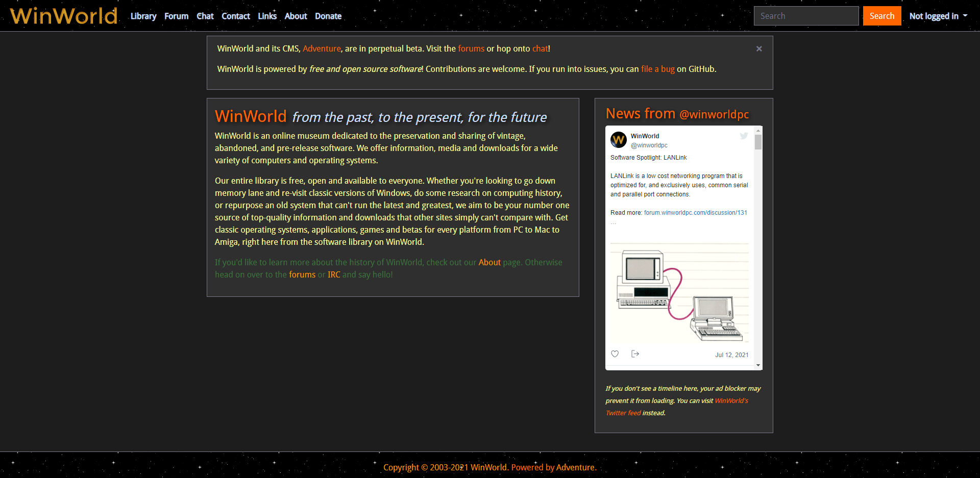Go to the Forum page

(176, 16)
